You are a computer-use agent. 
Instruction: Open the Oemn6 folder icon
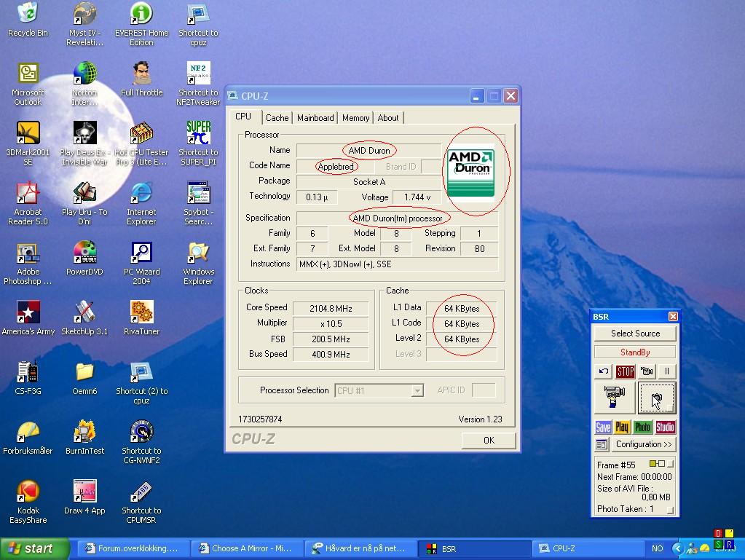tap(84, 378)
